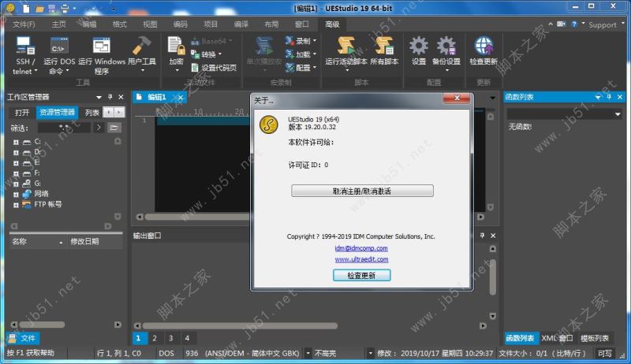Click 取消注册/取消激活 button
This screenshot has height=364, width=631.
[x=362, y=191]
